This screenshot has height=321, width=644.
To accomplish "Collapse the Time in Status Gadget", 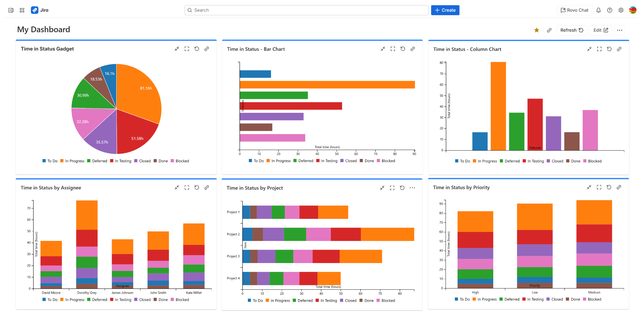I will [x=177, y=49].
